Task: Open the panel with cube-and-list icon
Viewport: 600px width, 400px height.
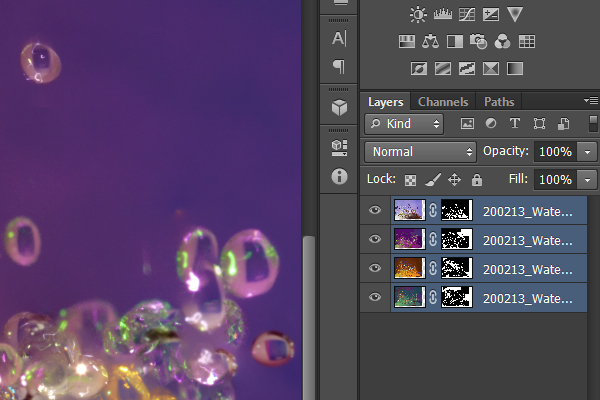Action: tap(339, 148)
